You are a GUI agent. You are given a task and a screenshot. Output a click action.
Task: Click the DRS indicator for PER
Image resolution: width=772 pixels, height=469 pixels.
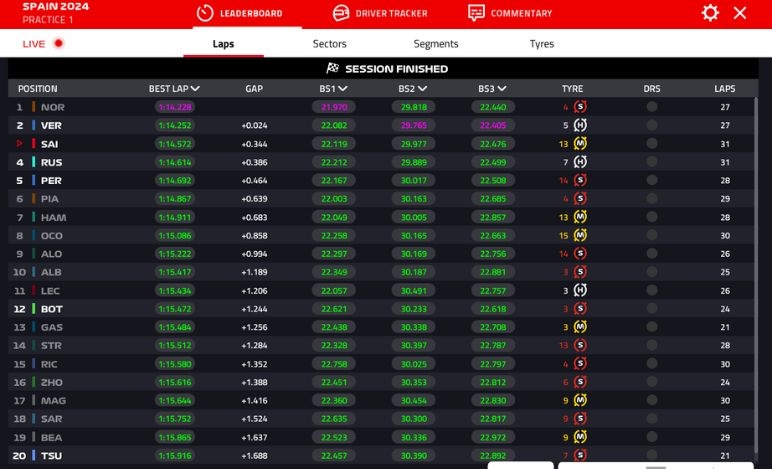tap(652, 181)
